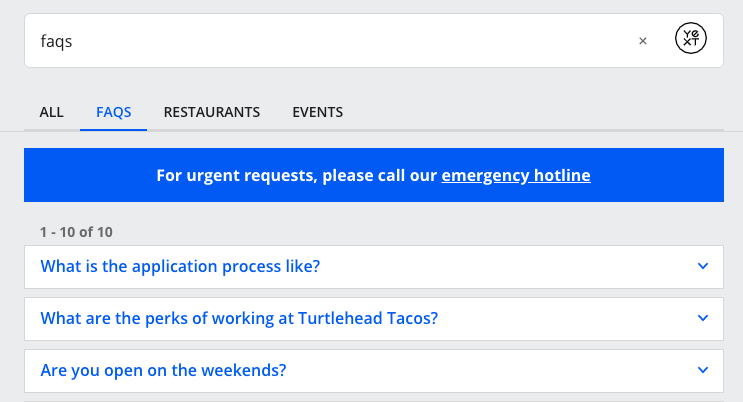Follow the emergency hotline link

(x=516, y=175)
